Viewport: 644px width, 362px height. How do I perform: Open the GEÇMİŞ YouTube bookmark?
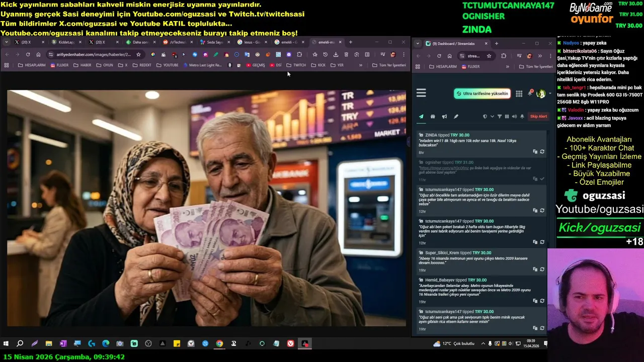coord(255,65)
